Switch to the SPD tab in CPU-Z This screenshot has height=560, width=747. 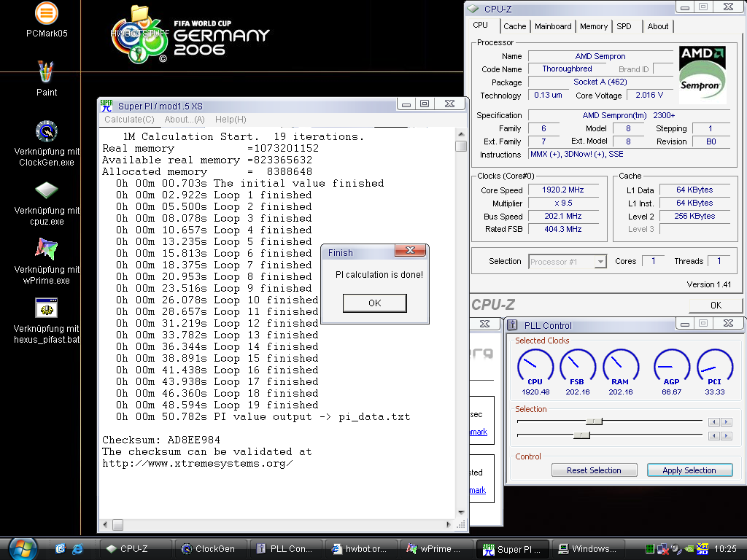[x=624, y=26]
